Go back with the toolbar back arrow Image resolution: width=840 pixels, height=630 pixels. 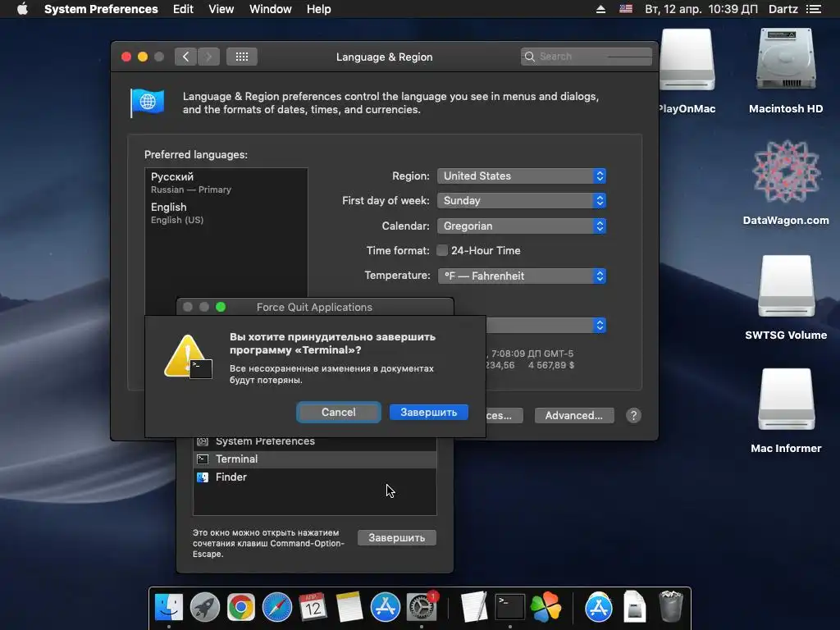pyautogui.click(x=185, y=57)
